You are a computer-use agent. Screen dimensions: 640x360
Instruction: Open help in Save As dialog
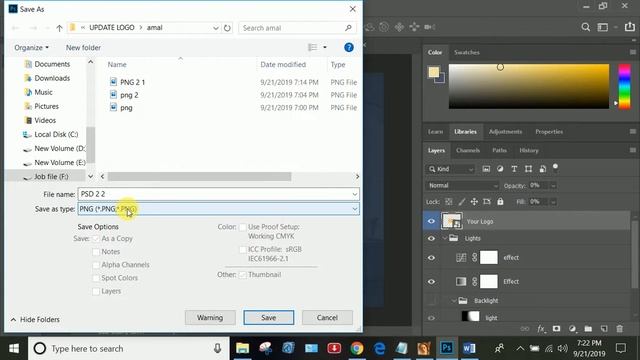[349, 47]
